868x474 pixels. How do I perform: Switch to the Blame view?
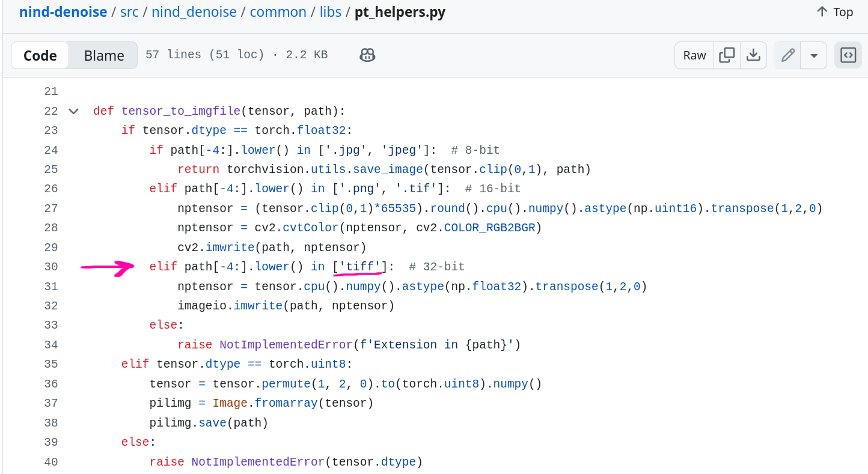104,55
